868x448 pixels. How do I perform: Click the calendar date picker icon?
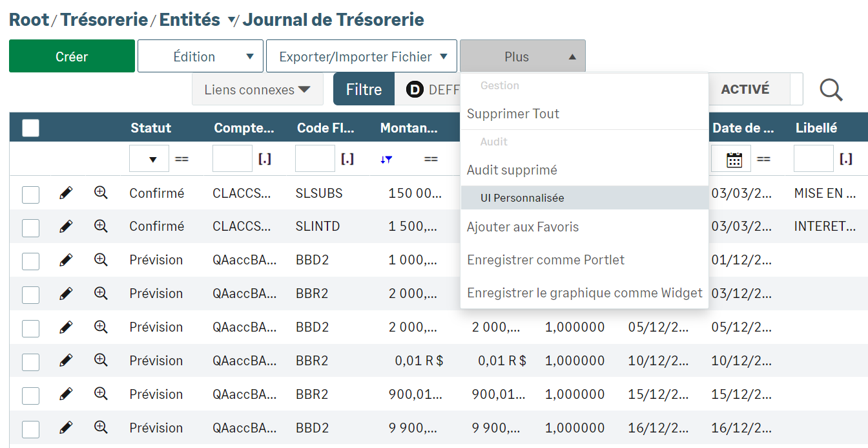pos(734,160)
